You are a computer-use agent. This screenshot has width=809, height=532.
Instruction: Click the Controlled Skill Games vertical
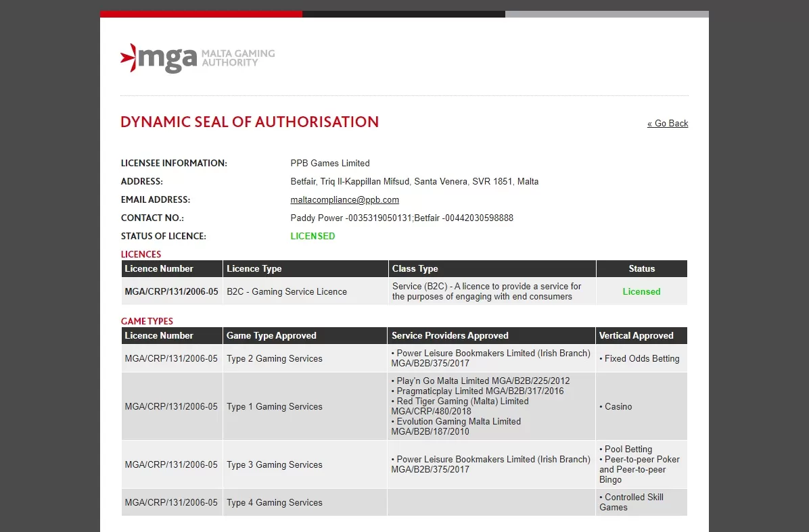[632, 502]
